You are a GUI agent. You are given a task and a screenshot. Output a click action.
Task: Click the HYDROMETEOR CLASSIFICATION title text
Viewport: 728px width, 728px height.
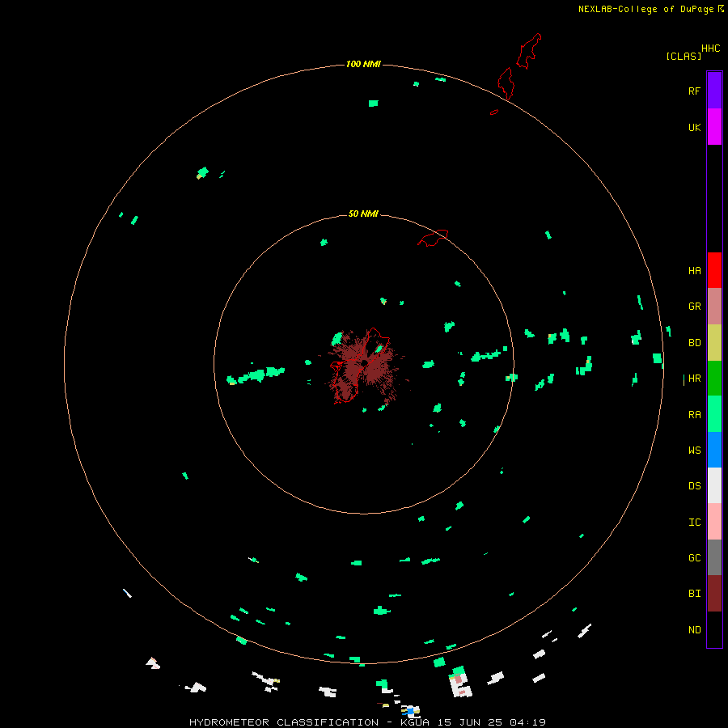284,722
